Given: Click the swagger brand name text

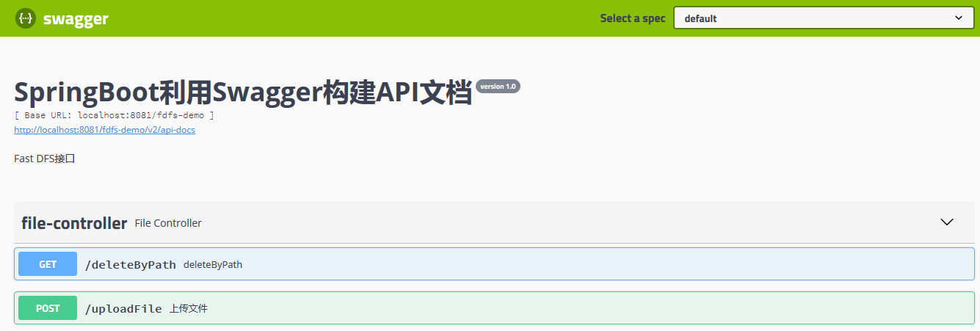Looking at the screenshot, I should tap(76, 19).
